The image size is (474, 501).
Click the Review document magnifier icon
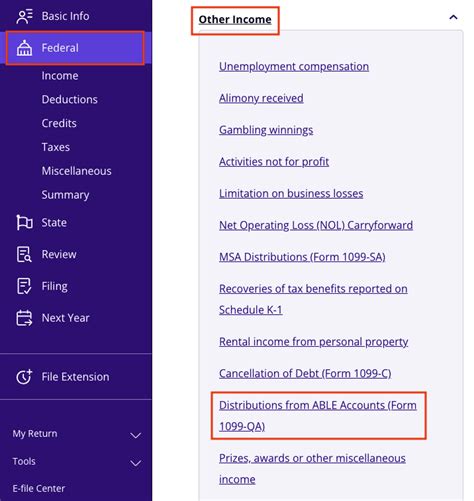(24, 255)
